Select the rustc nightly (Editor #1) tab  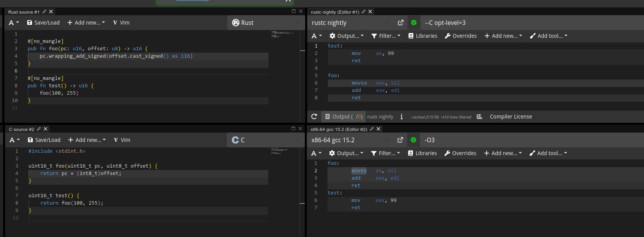coord(335,12)
